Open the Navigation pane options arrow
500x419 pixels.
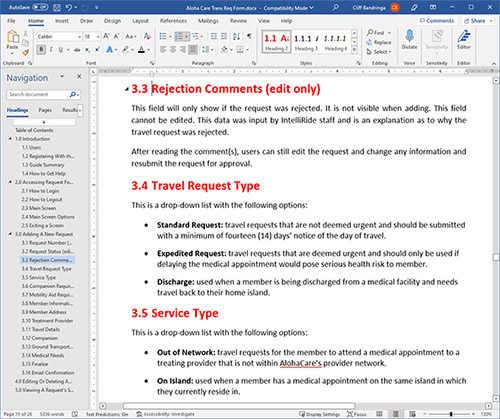(x=62, y=77)
